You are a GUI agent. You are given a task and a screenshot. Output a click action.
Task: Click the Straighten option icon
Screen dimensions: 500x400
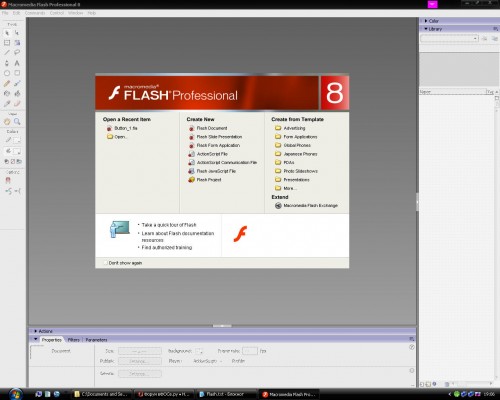tap(18, 191)
